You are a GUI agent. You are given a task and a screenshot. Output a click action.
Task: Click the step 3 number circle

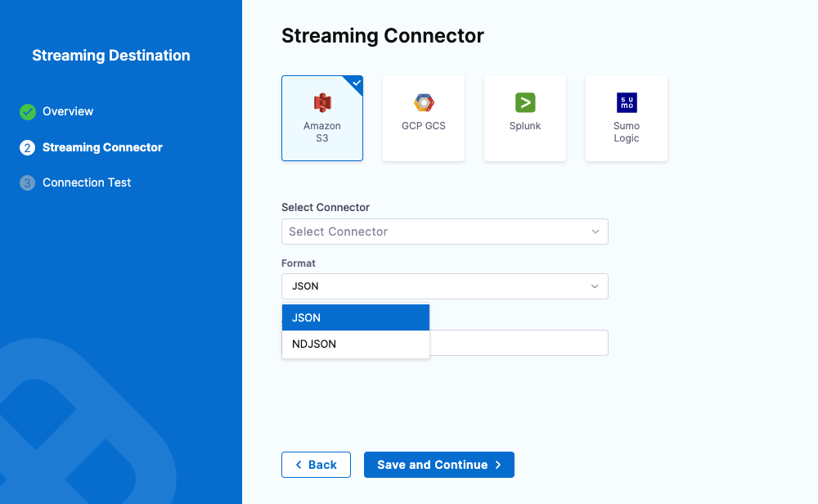28,183
